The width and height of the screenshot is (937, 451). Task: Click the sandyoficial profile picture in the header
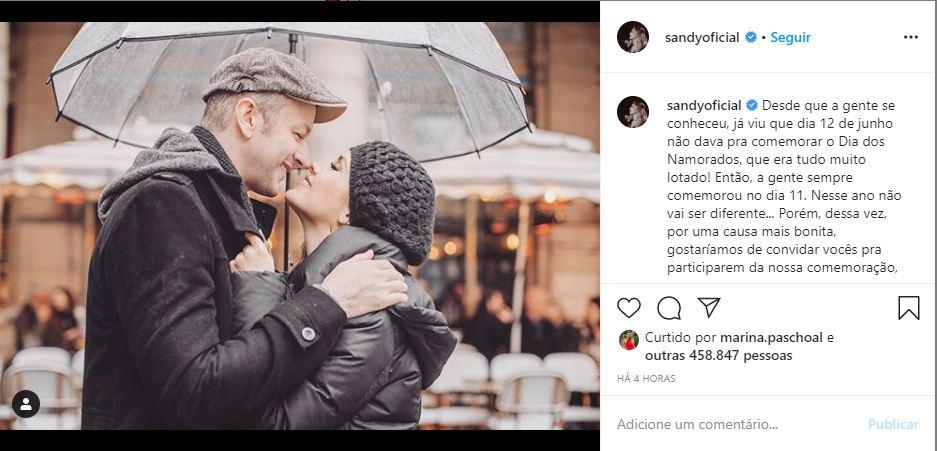click(x=633, y=37)
